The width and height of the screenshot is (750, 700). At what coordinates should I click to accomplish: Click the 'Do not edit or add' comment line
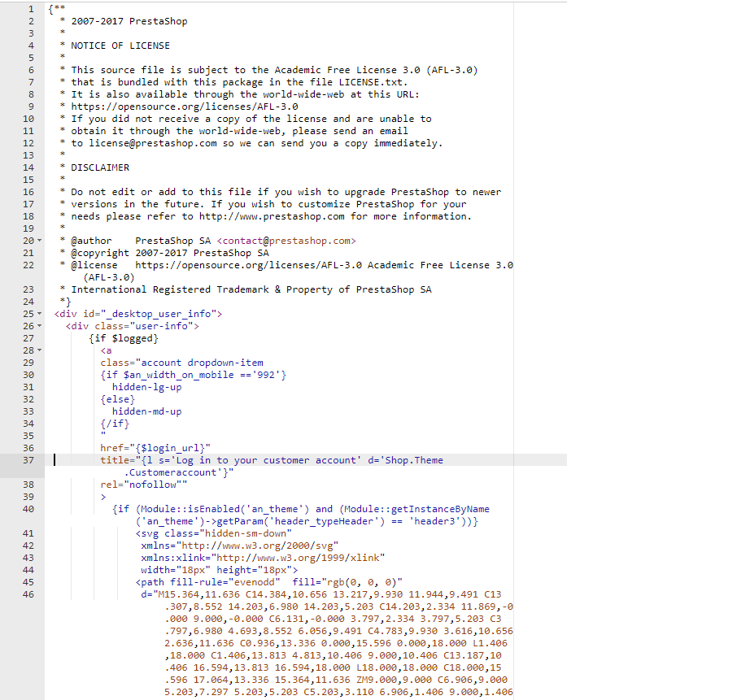286,192
